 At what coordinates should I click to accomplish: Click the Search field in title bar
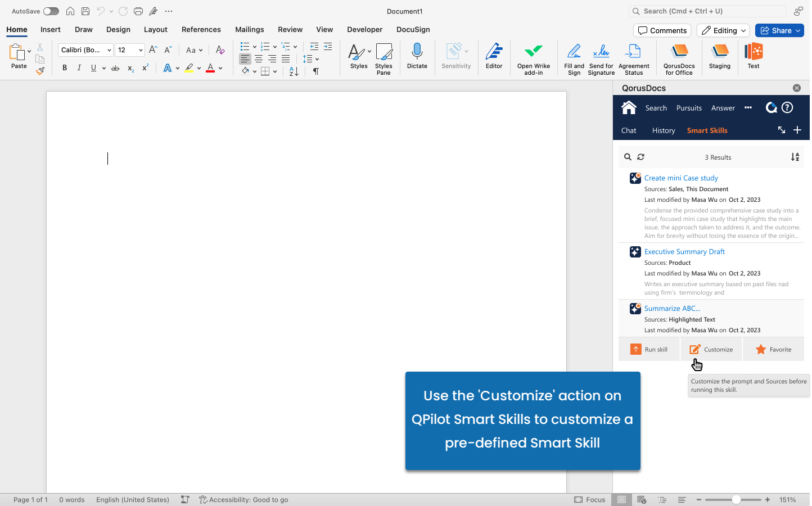coord(707,11)
